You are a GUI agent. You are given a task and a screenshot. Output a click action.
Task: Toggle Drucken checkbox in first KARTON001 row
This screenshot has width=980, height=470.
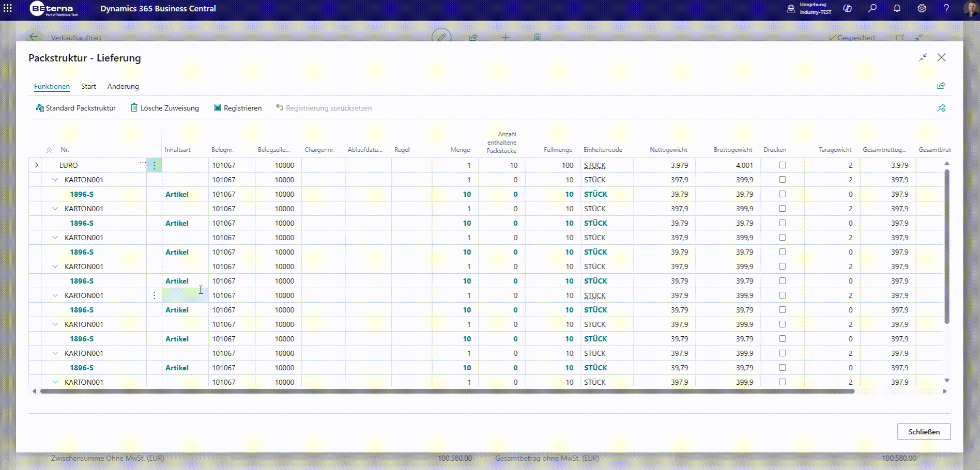tap(783, 180)
